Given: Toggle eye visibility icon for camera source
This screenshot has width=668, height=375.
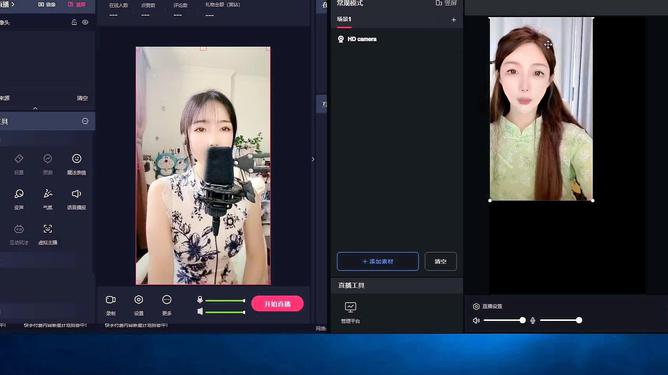Looking at the screenshot, I should (x=85, y=22).
